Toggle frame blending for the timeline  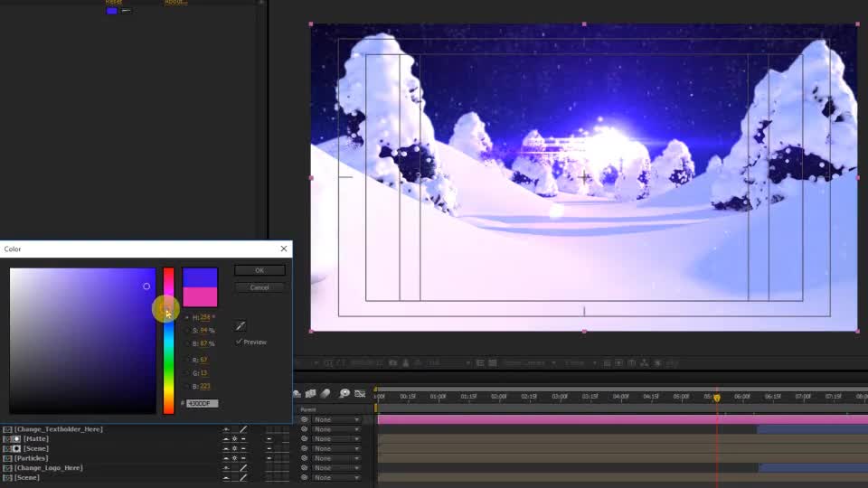(x=310, y=393)
